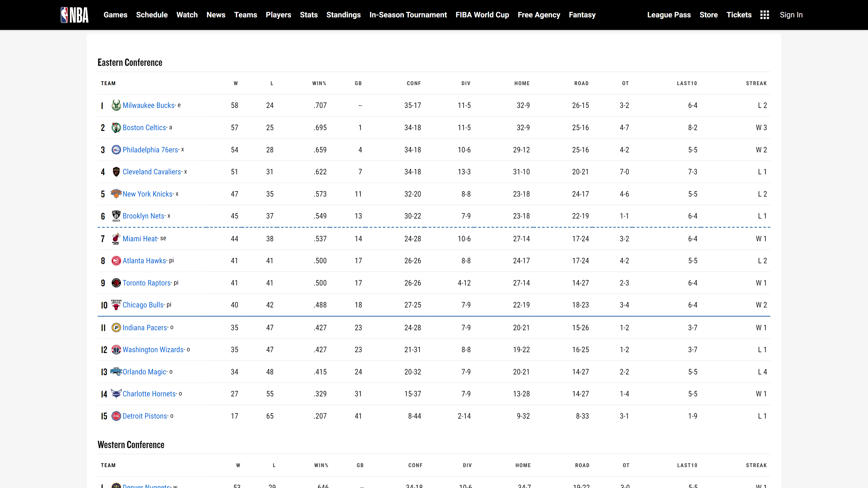Open the Fantasy page
The image size is (868, 488).
click(582, 15)
